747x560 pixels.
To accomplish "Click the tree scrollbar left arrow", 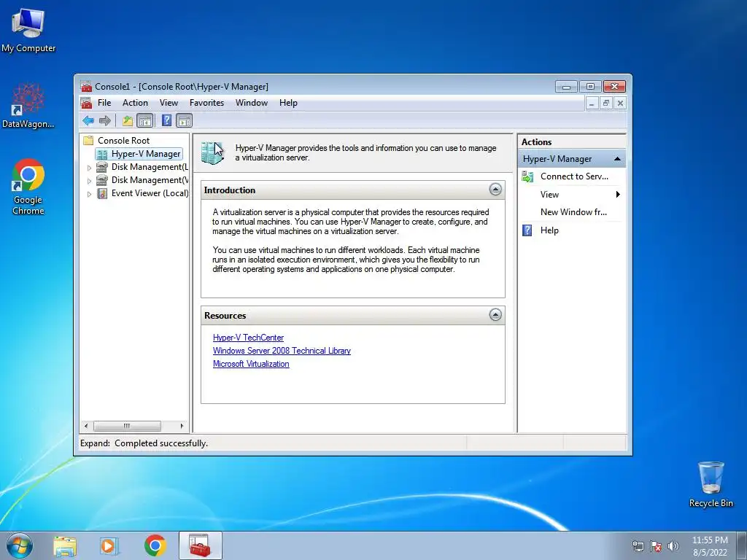I will tap(86, 426).
